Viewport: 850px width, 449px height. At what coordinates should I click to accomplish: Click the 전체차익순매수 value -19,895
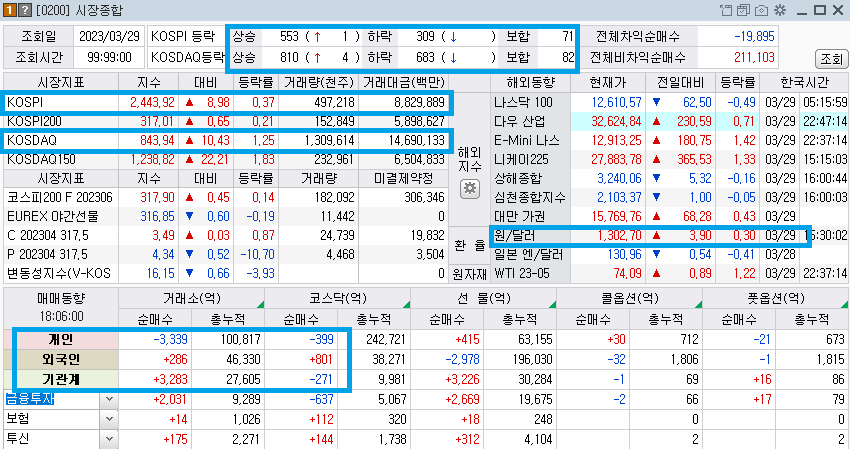(754, 36)
